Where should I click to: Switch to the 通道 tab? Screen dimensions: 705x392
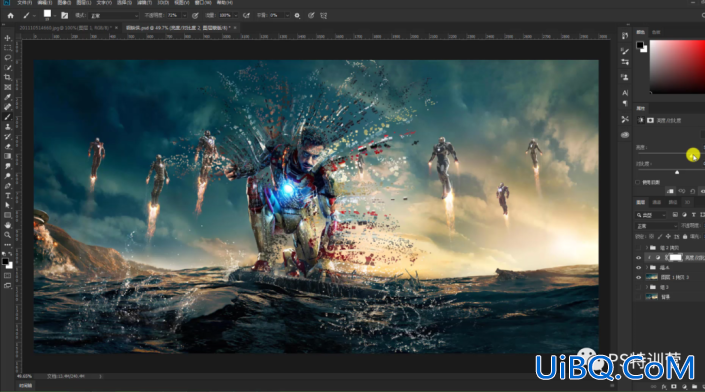656,202
